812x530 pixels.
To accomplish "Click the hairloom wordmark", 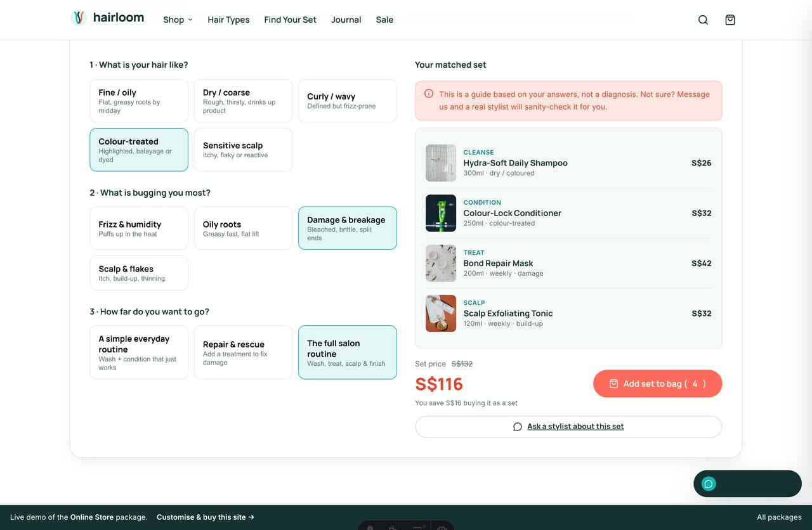I will coord(119,18).
